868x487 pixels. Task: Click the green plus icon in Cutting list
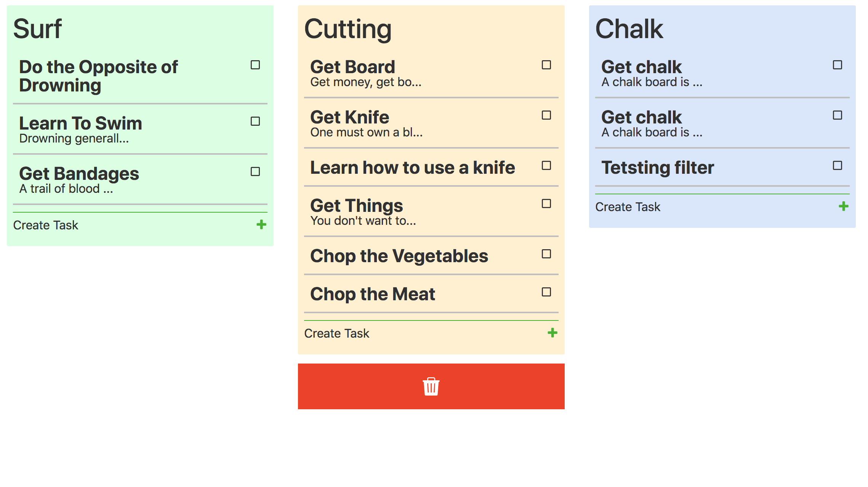coord(553,333)
